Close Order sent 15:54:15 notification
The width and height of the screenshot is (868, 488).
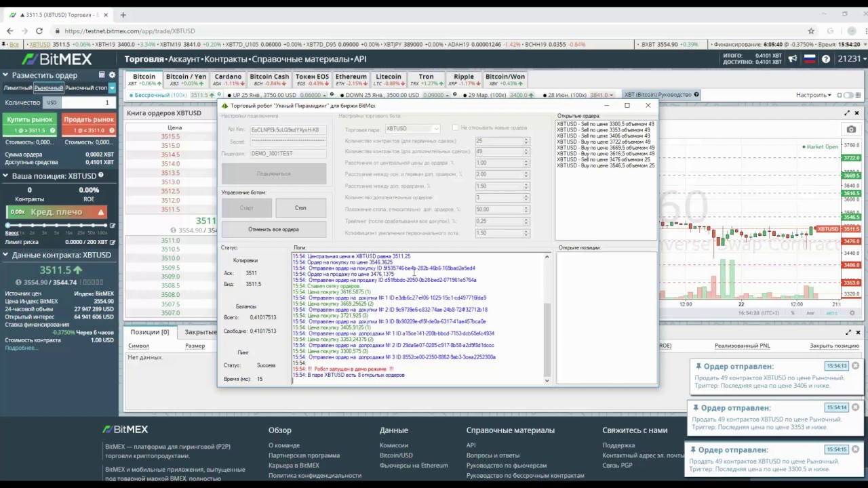[x=855, y=449]
